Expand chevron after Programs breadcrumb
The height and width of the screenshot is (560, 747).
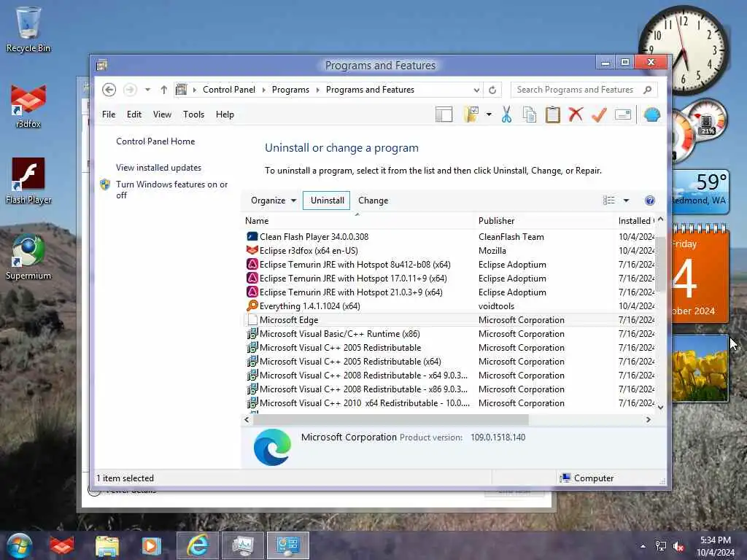point(318,90)
